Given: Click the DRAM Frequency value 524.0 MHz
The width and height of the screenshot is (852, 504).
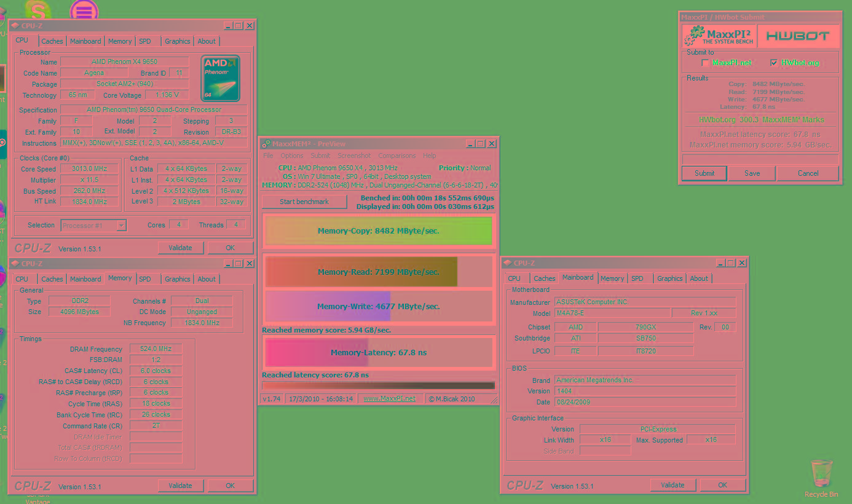Looking at the screenshot, I should (156, 348).
